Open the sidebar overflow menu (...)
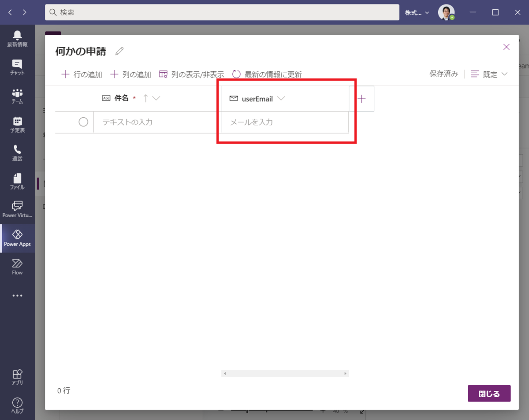 pos(17,295)
